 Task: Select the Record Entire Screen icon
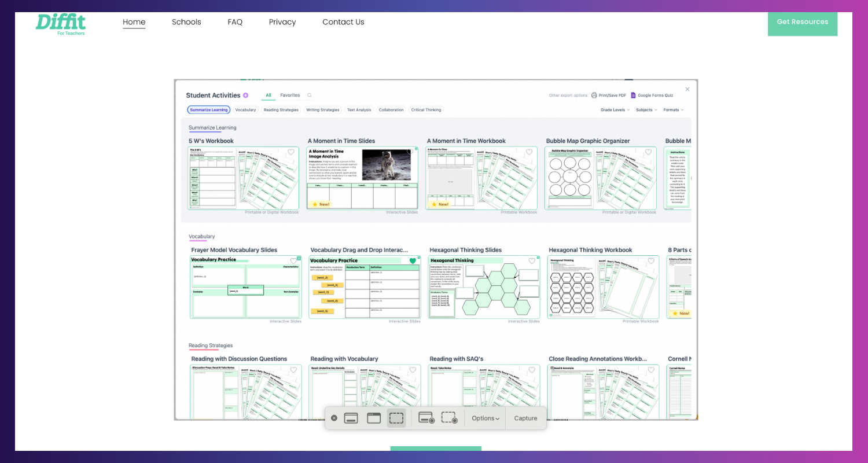pyautogui.click(x=426, y=418)
